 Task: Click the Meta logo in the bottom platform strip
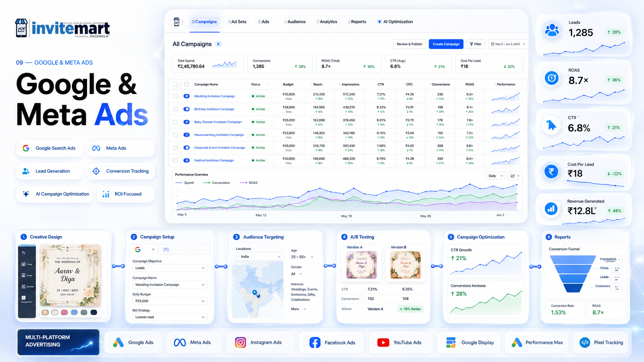click(x=180, y=342)
